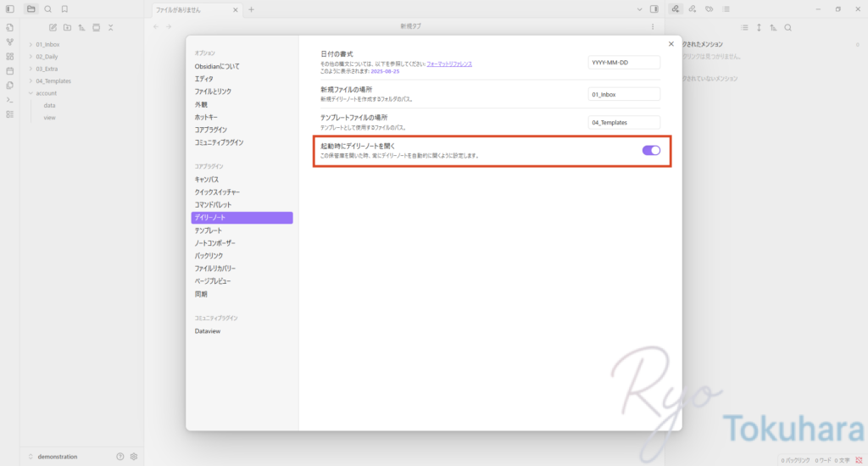
Task: Open the tags pane icon in right sidebar
Action: coord(709,8)
